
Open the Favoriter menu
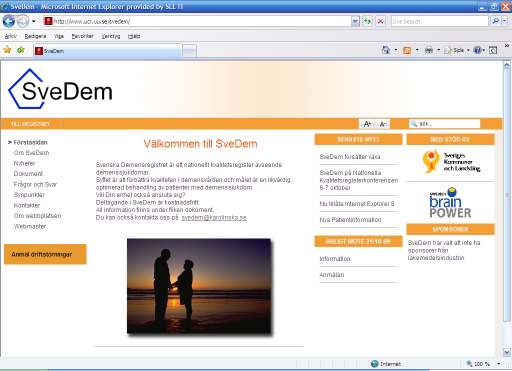click(x=82, y=36)
